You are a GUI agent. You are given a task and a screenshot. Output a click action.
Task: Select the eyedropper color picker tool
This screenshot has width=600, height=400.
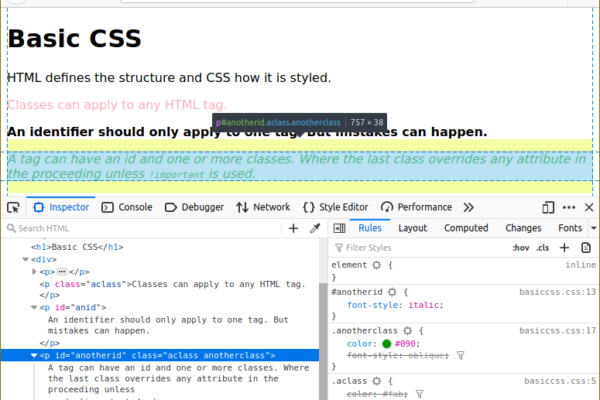(x=315, y=229)
